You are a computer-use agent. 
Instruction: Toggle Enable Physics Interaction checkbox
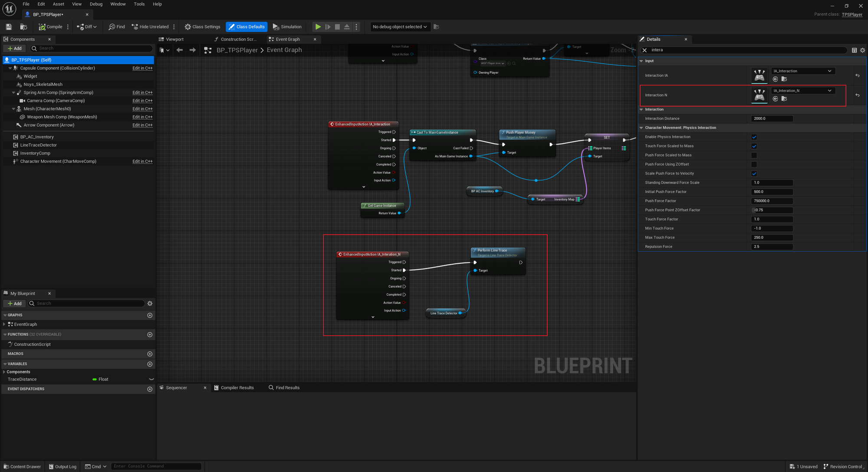(x=754, y=137)
